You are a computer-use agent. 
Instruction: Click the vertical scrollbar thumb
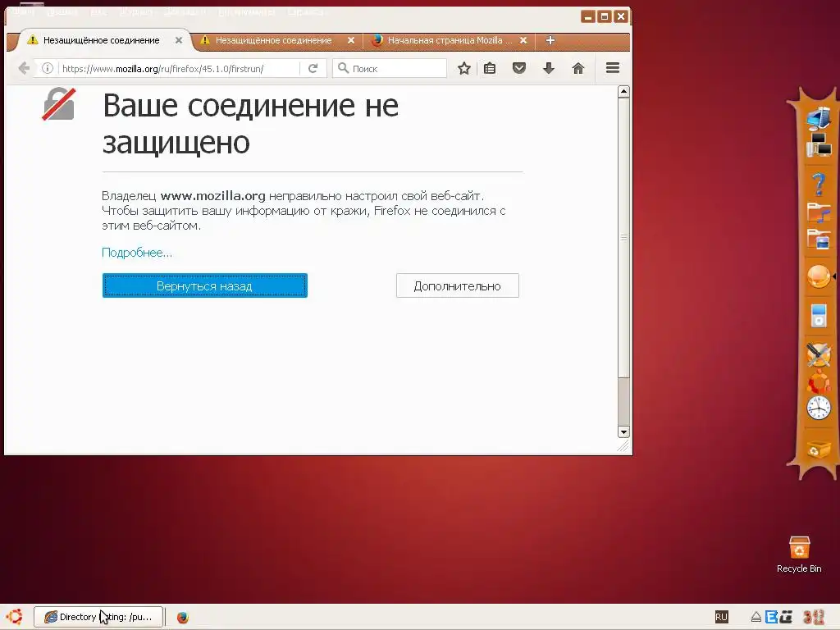pyautogui.click(x=623, y=237)
